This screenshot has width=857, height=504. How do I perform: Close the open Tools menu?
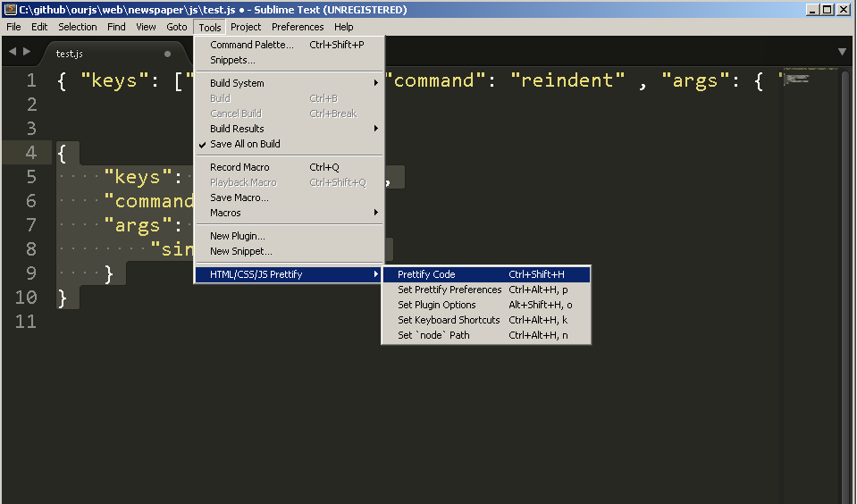click(210, 28)
